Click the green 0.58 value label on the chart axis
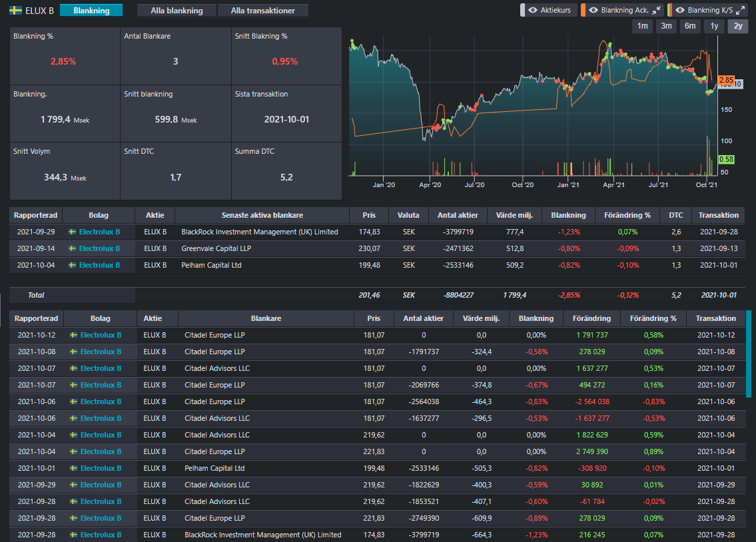This screenshot has height=542, width=756. tap(726, 159)
